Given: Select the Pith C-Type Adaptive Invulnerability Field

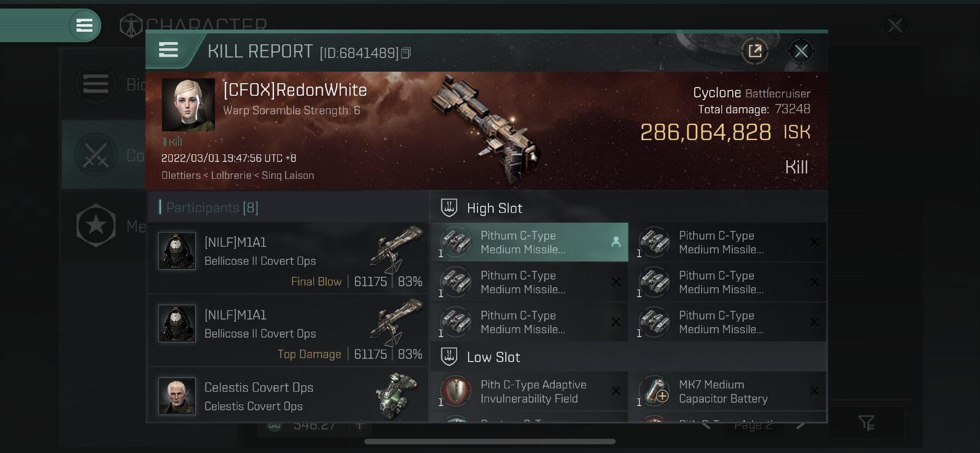Looking at the screenshot, I should coord(529,392).
